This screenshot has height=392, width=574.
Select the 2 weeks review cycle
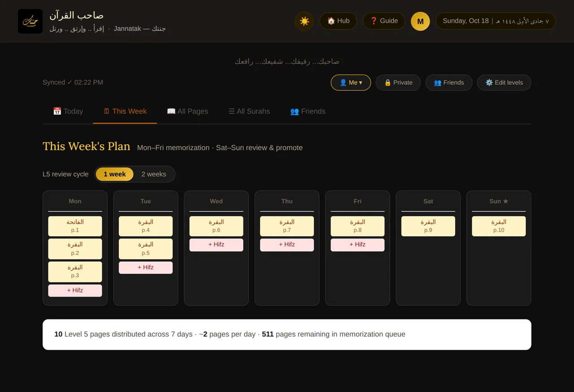(x=154, y=174)
